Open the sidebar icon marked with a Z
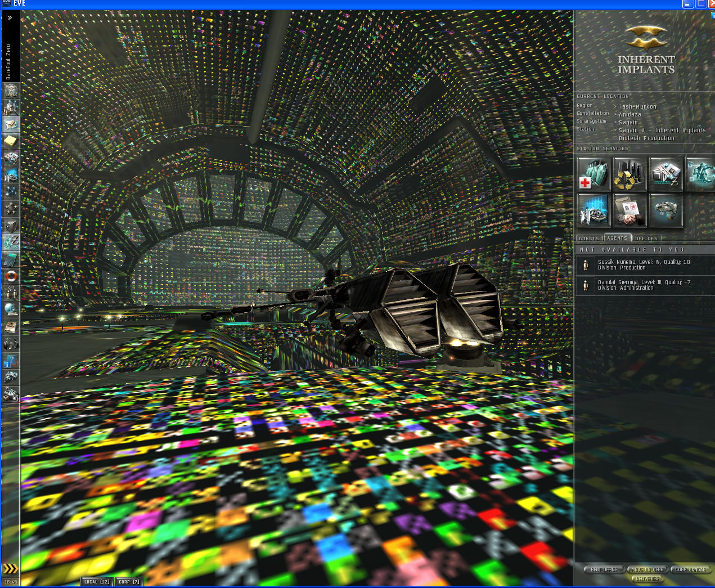Screen dimensions: 715x588 pos(11,243)
